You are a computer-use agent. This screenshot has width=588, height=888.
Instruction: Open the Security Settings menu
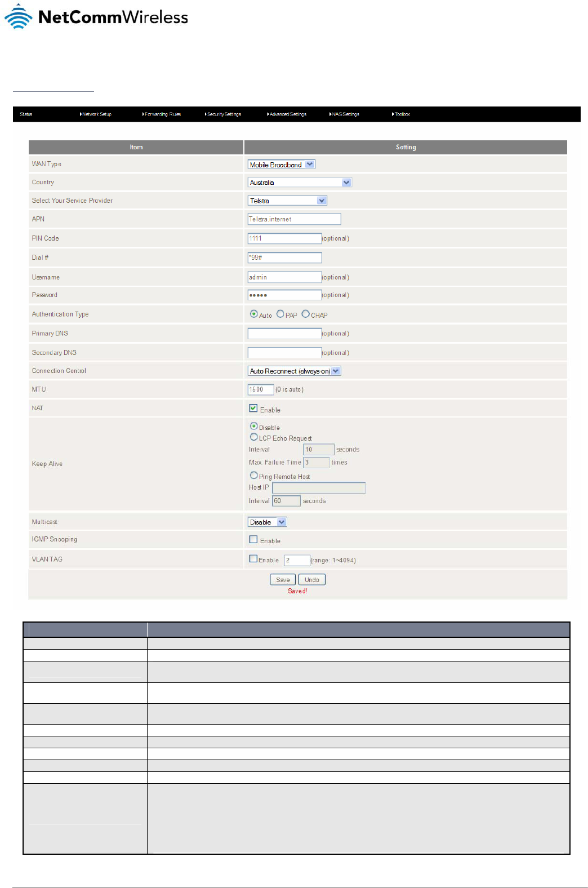point(223,114)
